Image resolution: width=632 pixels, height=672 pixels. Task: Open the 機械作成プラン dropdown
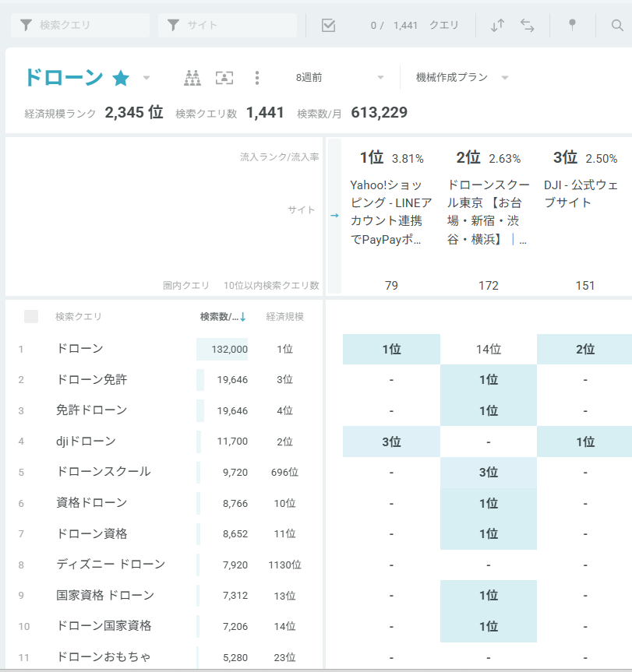[462, 78]
